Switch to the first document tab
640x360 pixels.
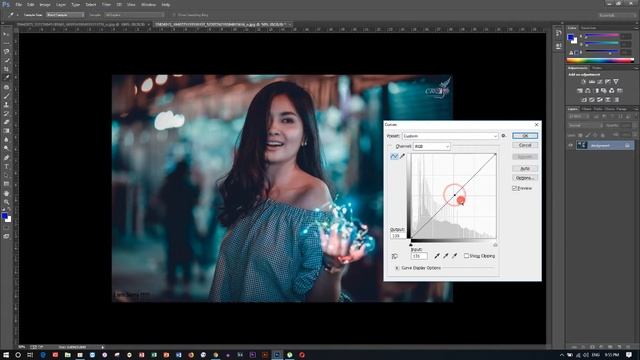pyautogui.click(x=81, y=24)
